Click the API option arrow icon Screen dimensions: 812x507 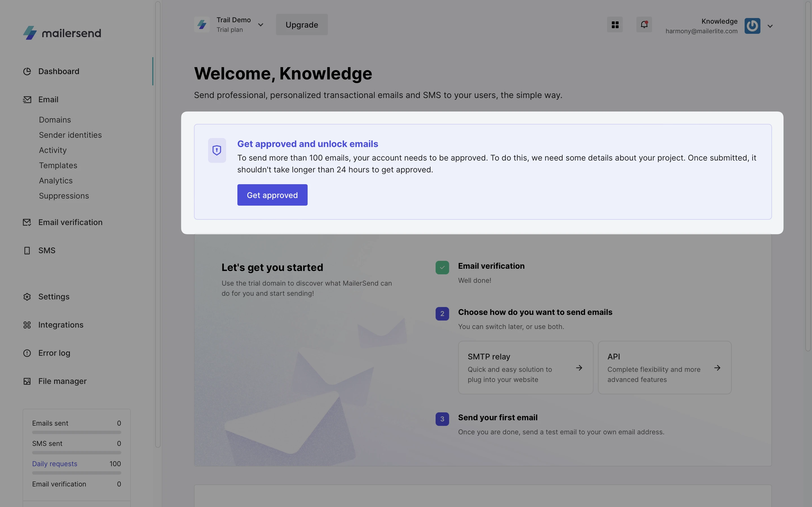click(x=717, y=368)
